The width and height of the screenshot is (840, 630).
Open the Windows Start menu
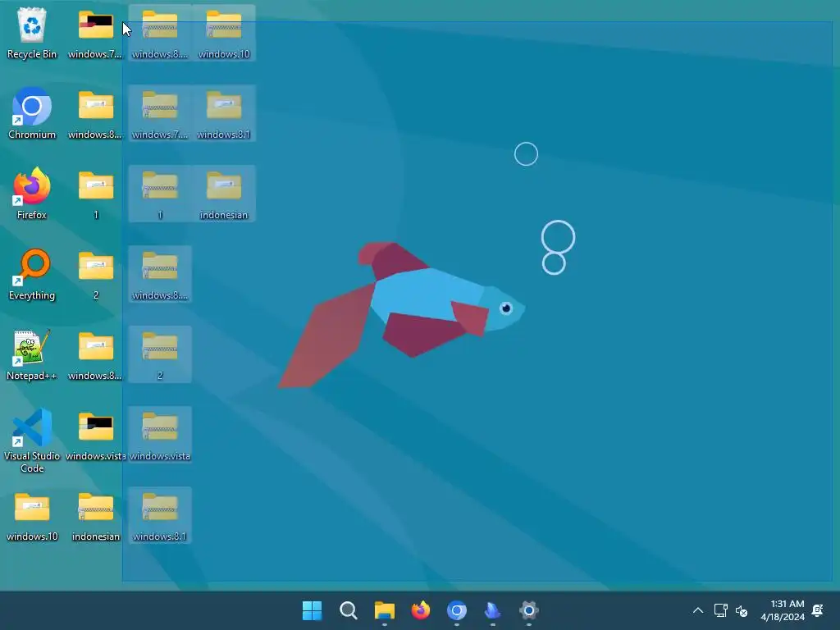point(312,610)
